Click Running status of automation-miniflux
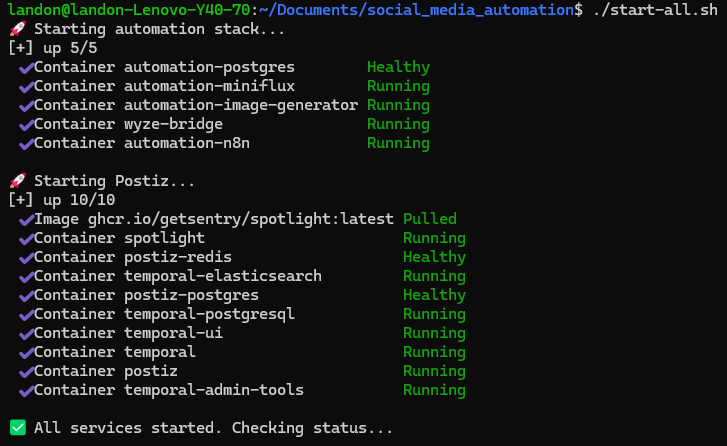 [x=398, y=87]
